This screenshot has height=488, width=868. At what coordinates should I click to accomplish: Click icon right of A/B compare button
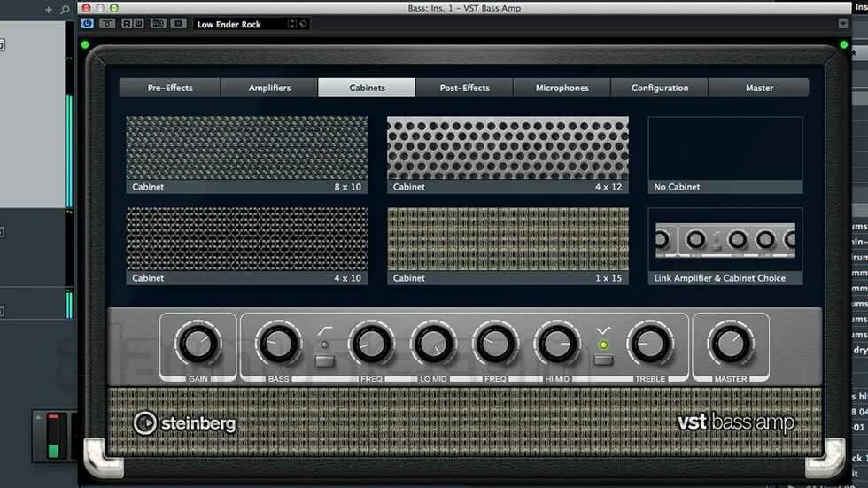tap(178, 24)
